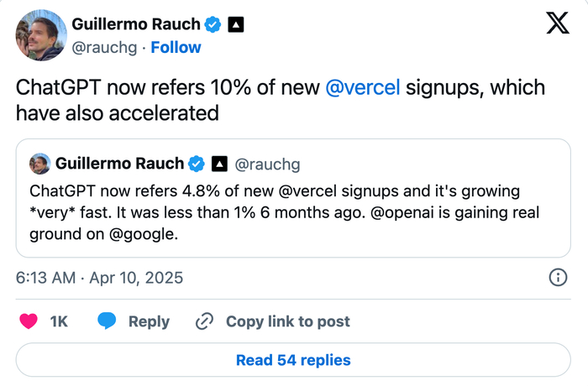
Task: Follow the @rauchg account
Action: (176, 48)
